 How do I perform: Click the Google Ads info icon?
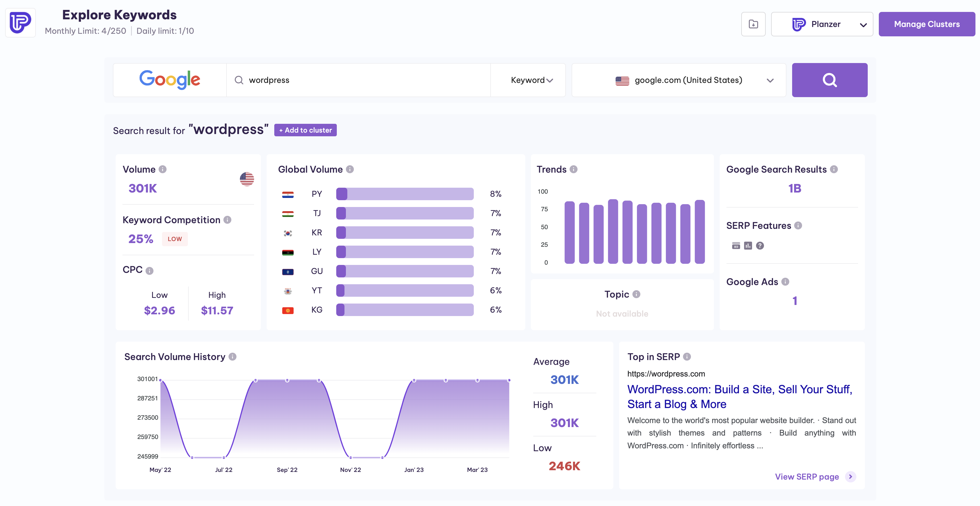coord(785,282)
